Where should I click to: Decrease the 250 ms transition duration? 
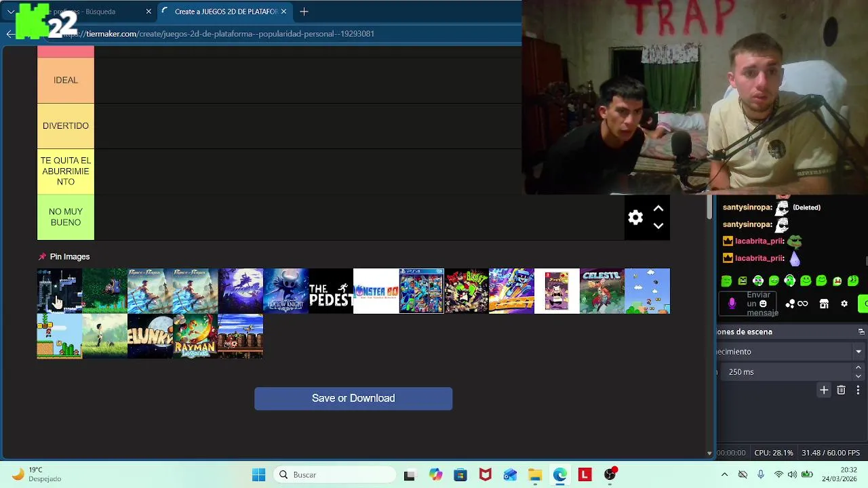[x=858, y=376]
